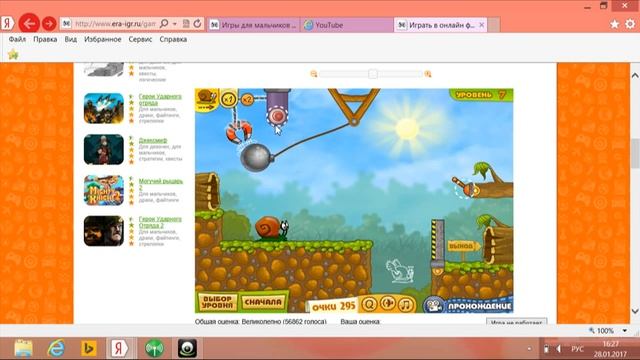This screenshot has height=360, width=640.
Task: Open File Explorer from taskbar
Action: 23,348
